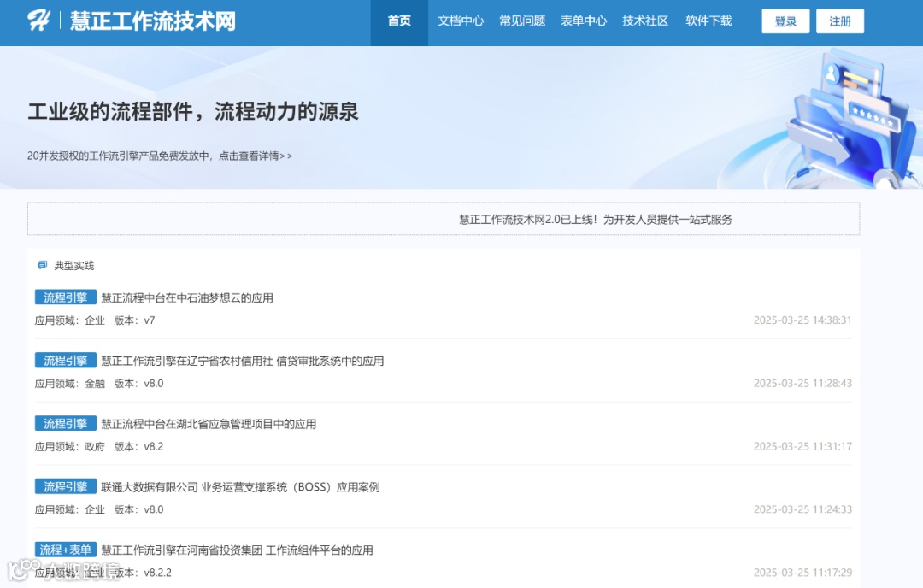Click the 应用领域: 金融 text

[69, 384]
